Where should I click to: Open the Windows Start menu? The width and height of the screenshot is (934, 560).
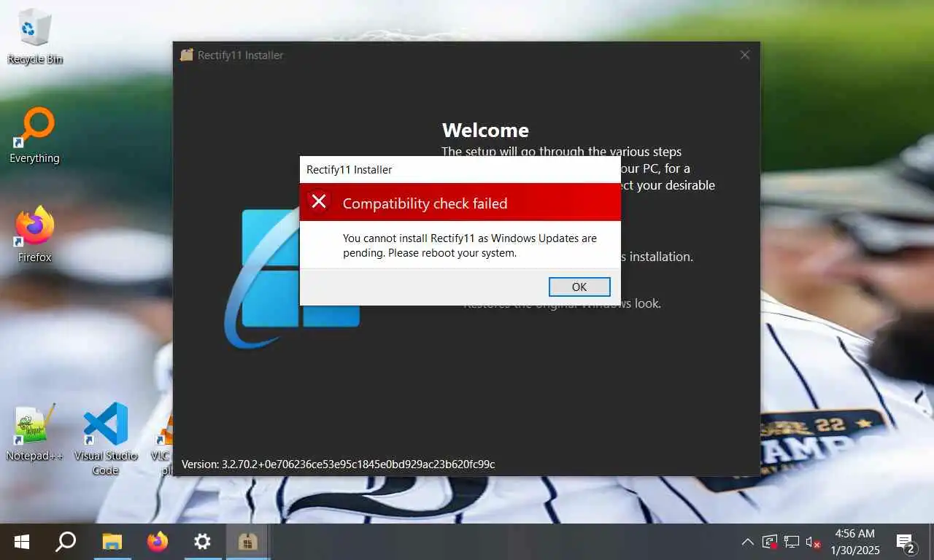pyautogui.click(x=22, y=542)
